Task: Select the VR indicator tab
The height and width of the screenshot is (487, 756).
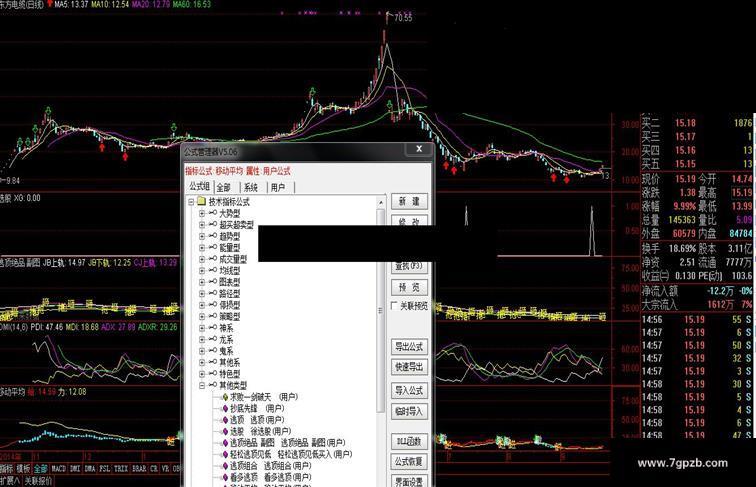Action: (x=165, y=468)
